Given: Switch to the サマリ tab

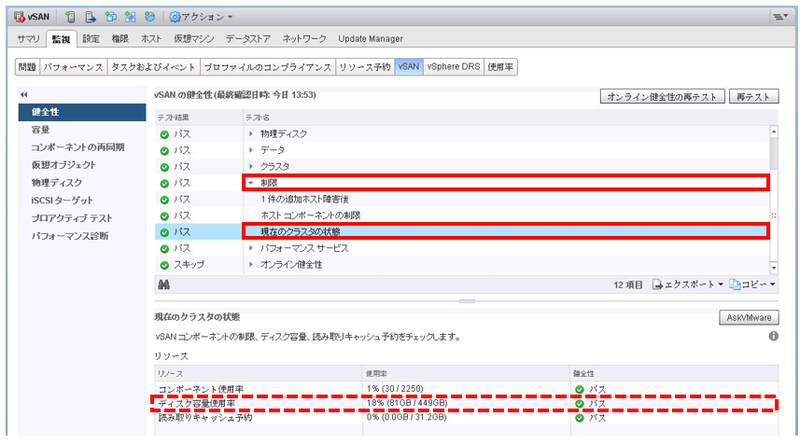Looking at the screenshot, I should 29,39.
